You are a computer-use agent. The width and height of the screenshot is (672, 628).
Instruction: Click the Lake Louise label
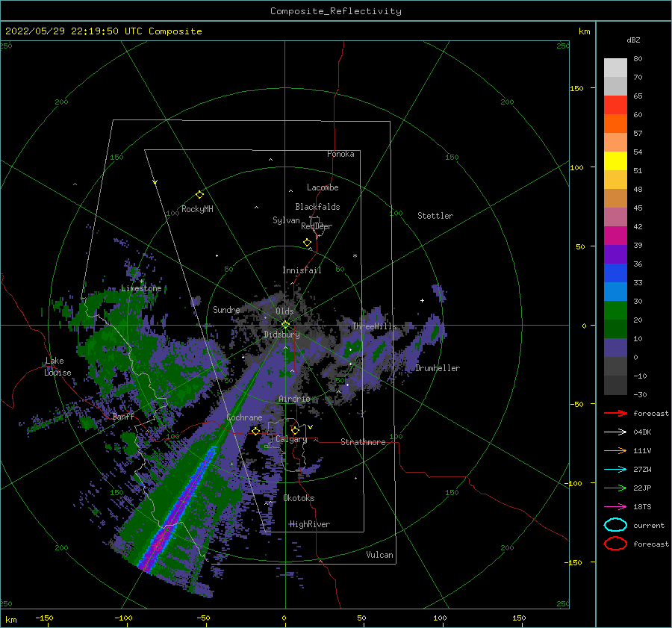click(57, 367)
